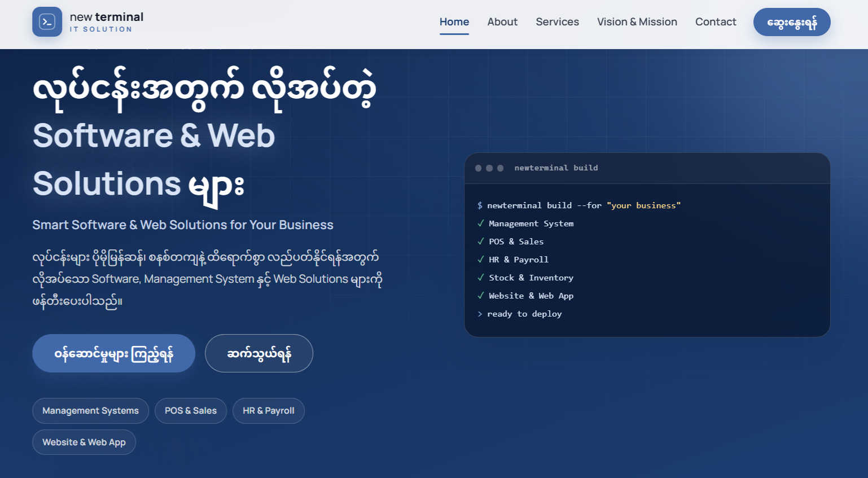Click the blue pill button in the navbar
Screen dimensions: 868x478
tap(792, 22)
